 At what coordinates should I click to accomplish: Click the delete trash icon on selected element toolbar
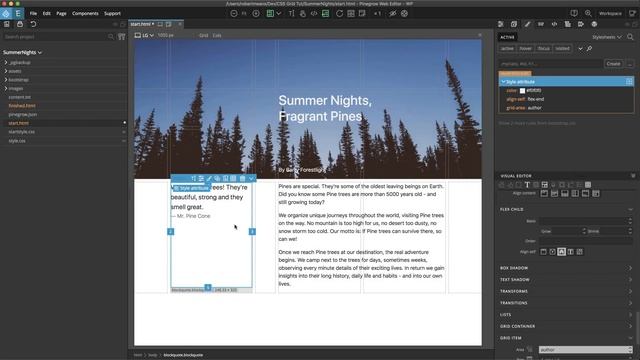click(x=242, y=178)
